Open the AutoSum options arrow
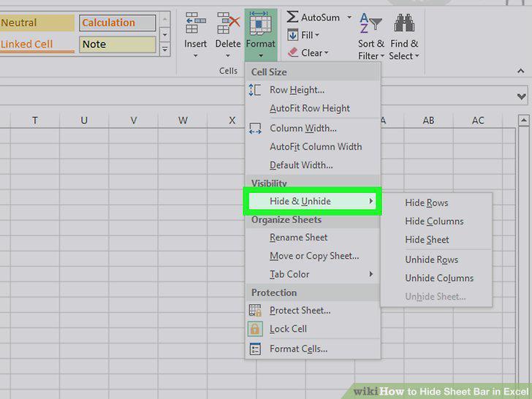532x399 pixels. click(x=349, y=17)
